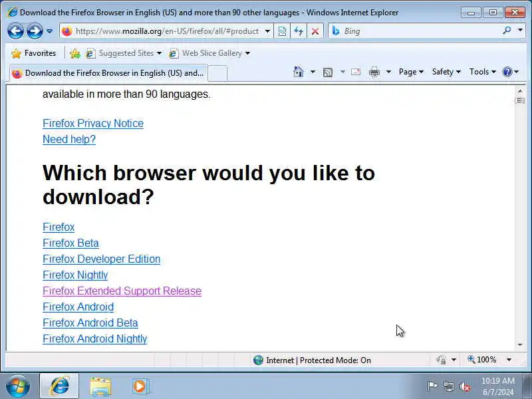This screenshot has width=532, height=399.
Task: Stop loading with the red X icon
Action: point(315,31)
